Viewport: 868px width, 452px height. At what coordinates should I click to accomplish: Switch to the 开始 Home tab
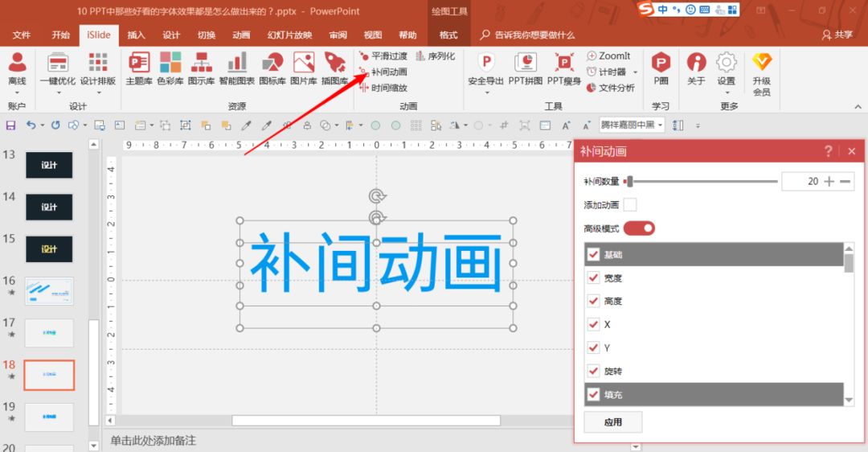pyautogui.click(x=60, y=35)
